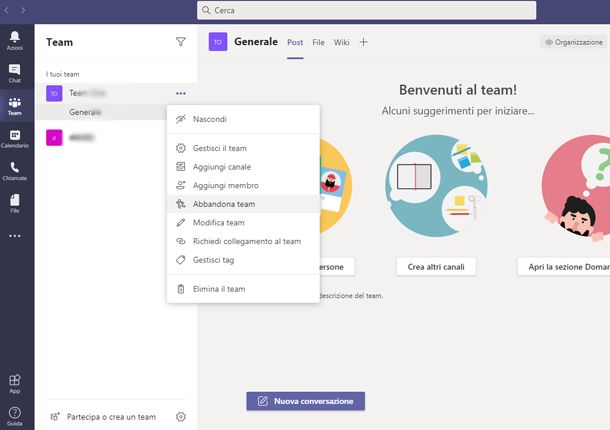Open the Guida help icon
The width and height of the screenshot is (610, 430).
click(15, 416)
